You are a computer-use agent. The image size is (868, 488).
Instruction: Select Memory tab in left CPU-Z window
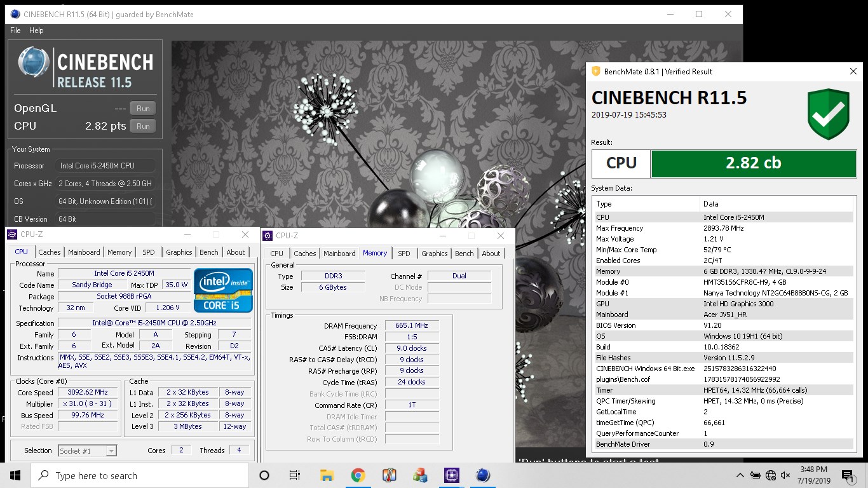(119, 252)
